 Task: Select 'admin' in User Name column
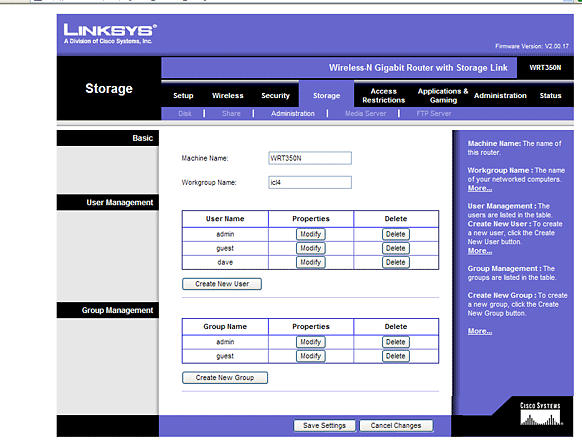point(225,234)
